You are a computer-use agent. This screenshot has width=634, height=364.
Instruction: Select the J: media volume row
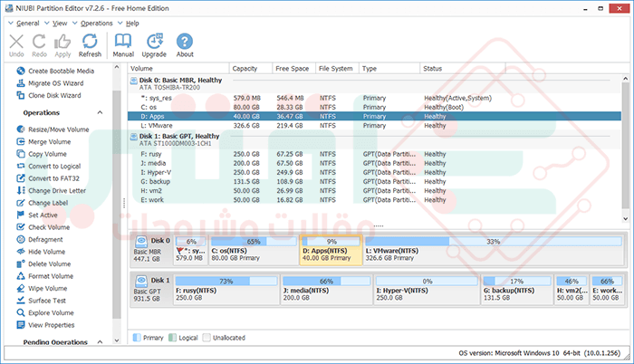click(374, 163)
